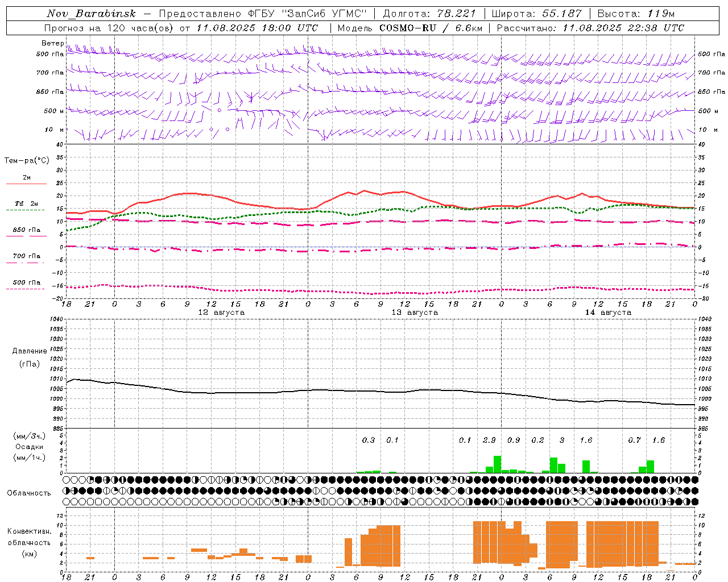Click the Давление pressure panel label

tap(29, 351)
